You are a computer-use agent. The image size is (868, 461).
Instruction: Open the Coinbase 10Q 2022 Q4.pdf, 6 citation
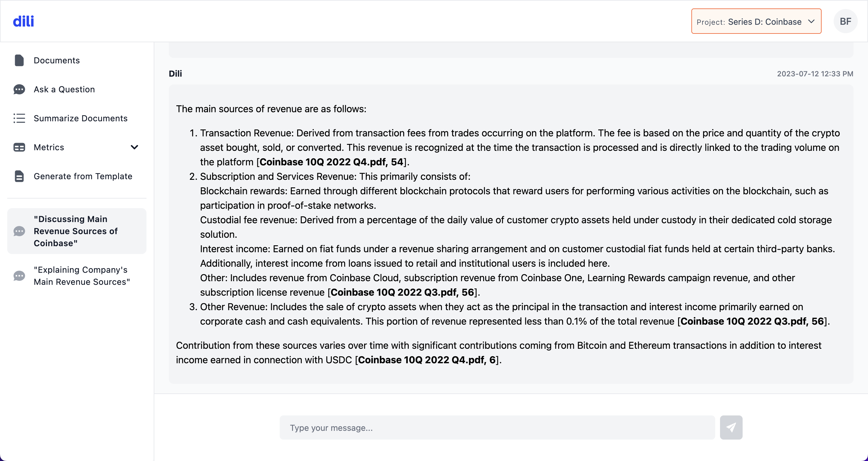[426, 360]
